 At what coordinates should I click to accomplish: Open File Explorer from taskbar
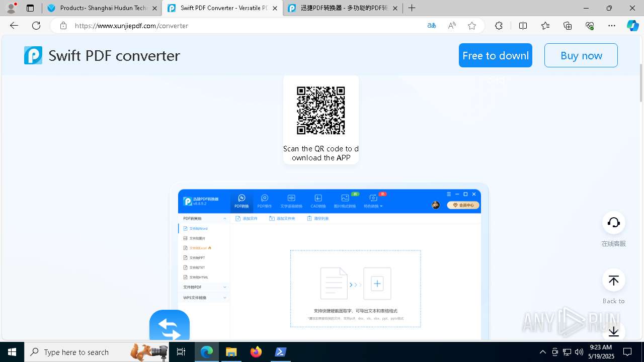pos(231,352)
